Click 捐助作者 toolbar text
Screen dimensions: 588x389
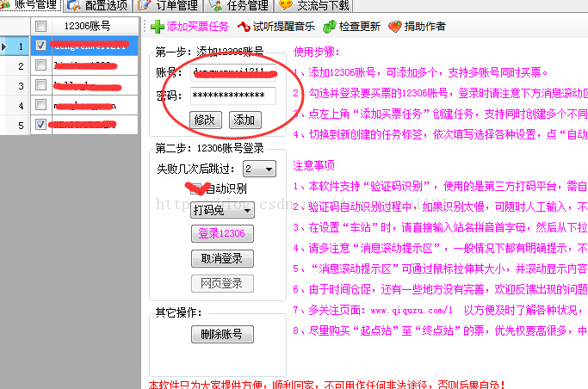(x=425, y=27)
